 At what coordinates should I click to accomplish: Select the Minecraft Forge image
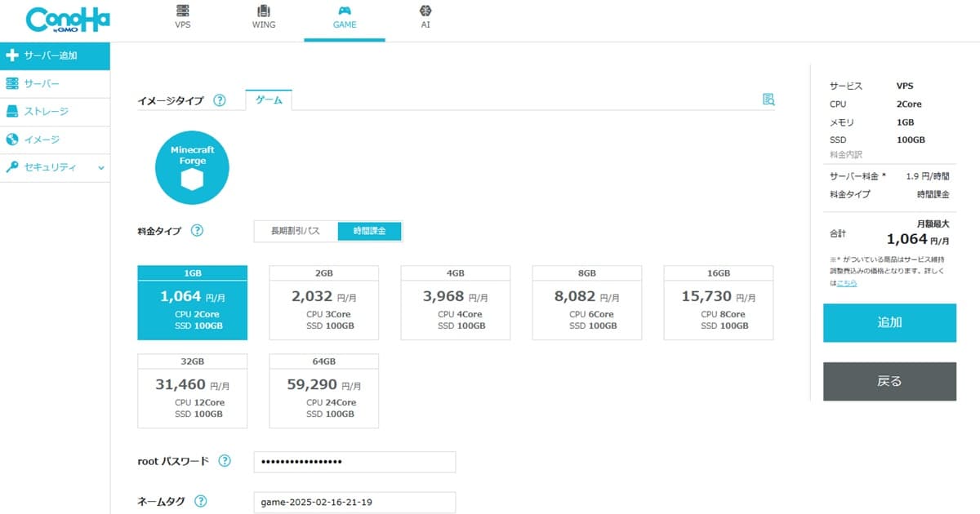click(192, 167)
